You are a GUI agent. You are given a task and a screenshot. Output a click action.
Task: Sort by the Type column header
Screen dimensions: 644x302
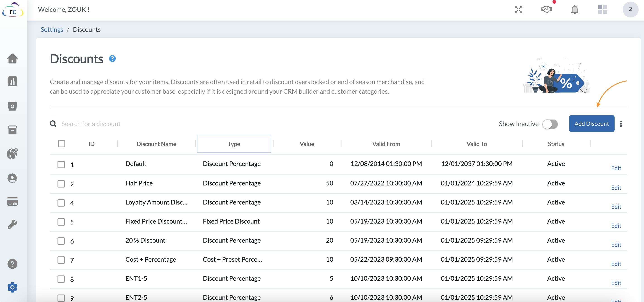234,144
